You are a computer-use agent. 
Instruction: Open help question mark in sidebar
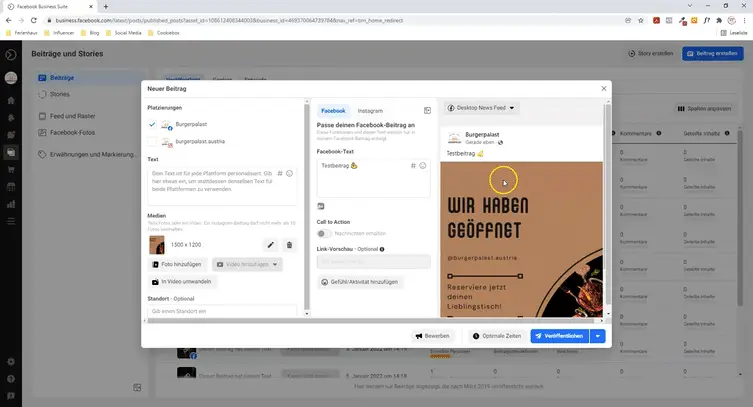click(11, 379)
